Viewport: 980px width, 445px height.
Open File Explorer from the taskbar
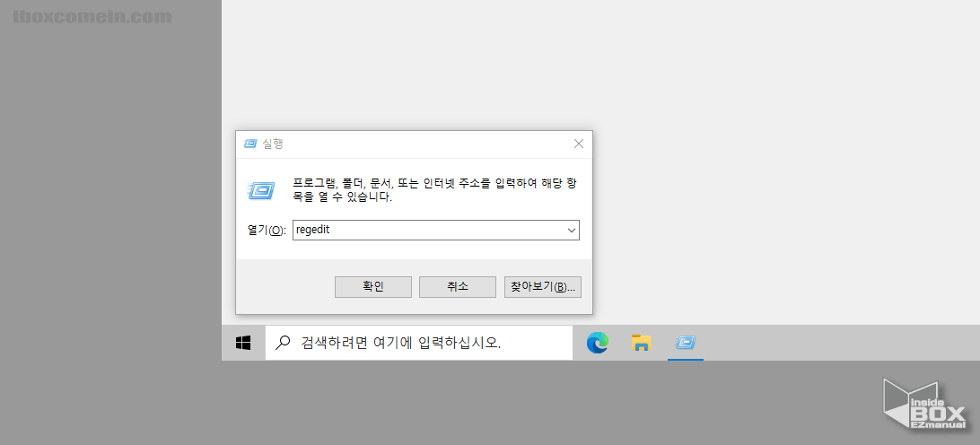[x=642, y=343]
